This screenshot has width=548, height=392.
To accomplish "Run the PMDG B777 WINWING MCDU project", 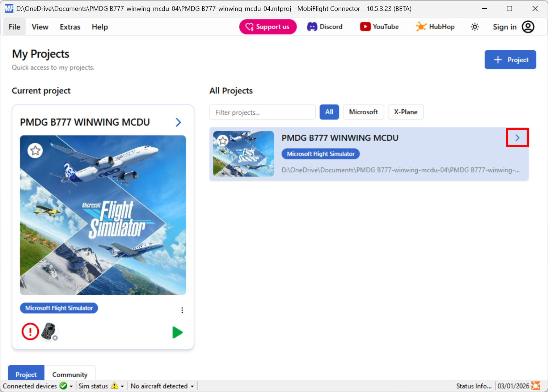I will pos(177,332).
